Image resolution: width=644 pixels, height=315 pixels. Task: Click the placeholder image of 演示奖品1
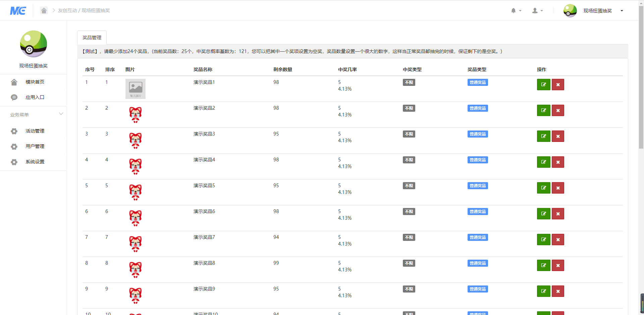coord(136,89)
